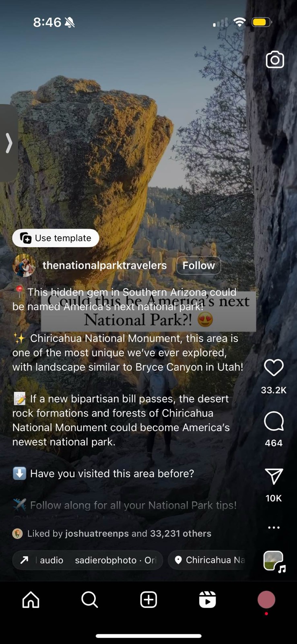Open thenationalparktravelers username link
This screenshot has height=644, width=297.
coord(105,266)
